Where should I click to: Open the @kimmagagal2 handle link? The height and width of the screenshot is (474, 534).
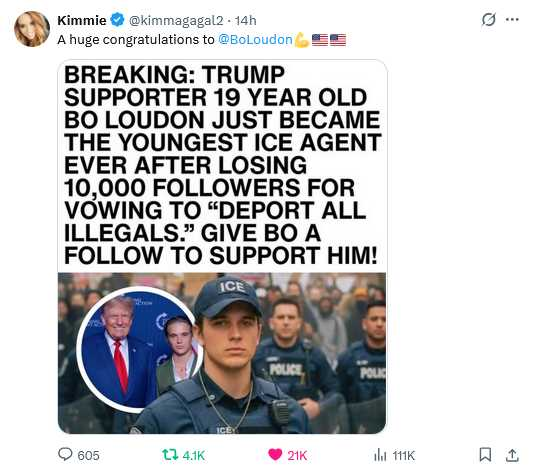(x=176, y=21)
